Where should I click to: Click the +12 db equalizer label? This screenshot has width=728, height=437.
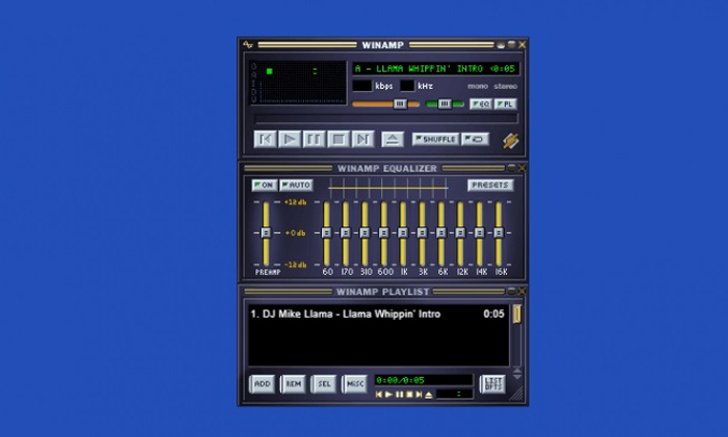(295, 202)
